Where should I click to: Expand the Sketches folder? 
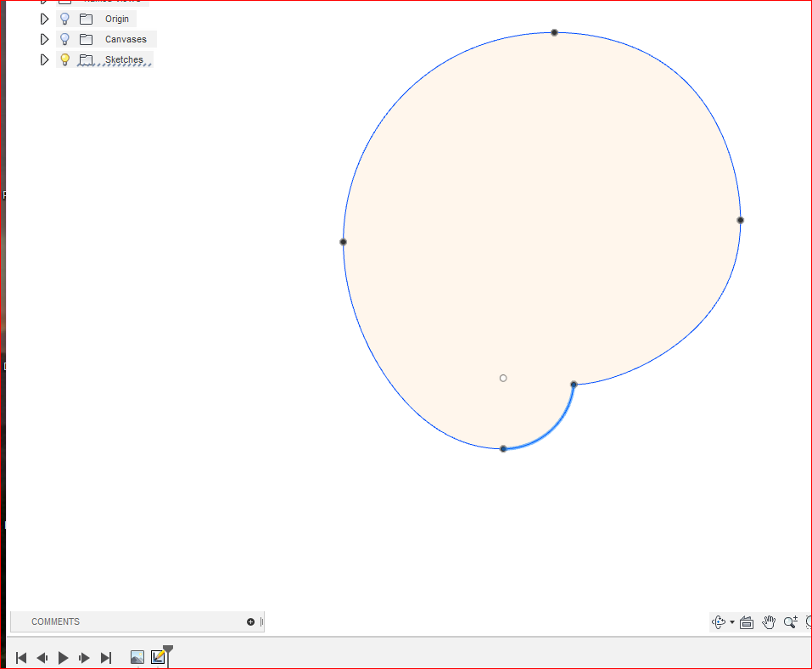pos(44,59)
